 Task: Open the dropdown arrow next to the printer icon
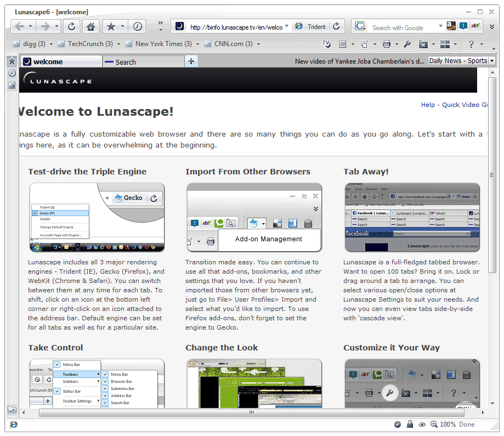pyautogui.click(x=397, y=44)
